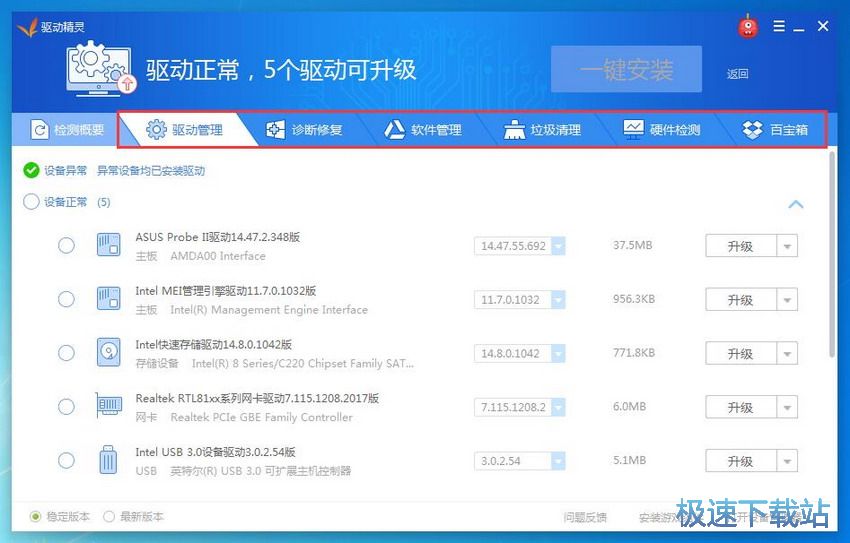This screenshot has width=850, height=543.
Task: Click the driver list vertical scrollbar
Action: coord(833,255)
